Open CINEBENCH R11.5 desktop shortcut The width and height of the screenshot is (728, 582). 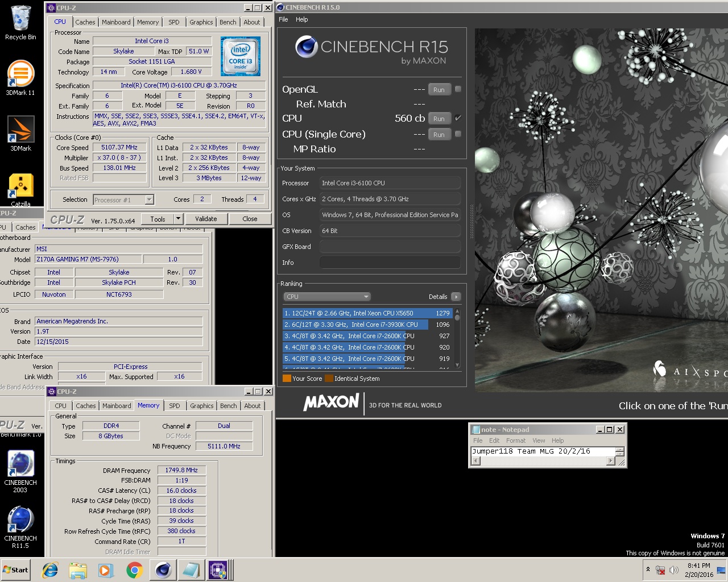(x=20, y=527)
